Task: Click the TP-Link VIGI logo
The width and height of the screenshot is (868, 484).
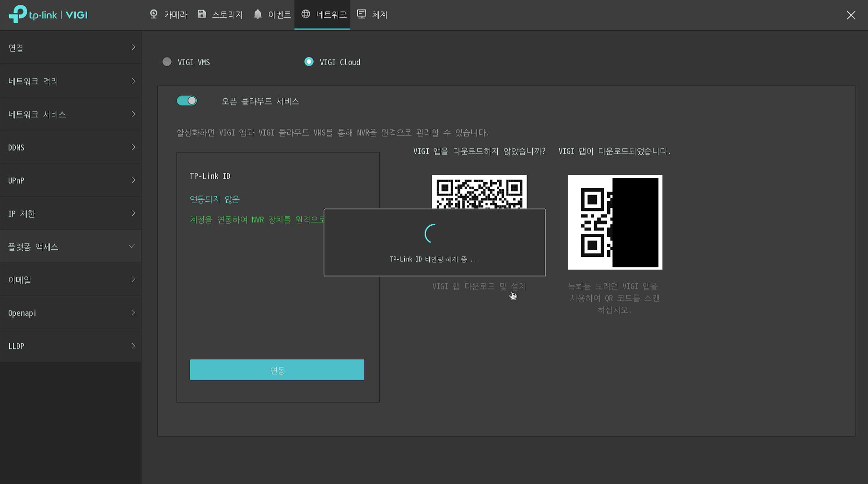Action: tap(48, 14)
